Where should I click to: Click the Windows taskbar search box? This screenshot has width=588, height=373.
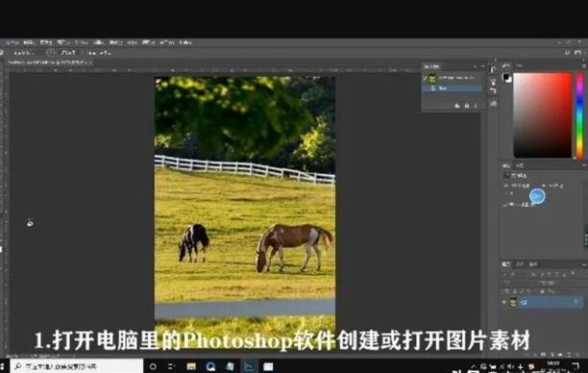coord(77,366)
